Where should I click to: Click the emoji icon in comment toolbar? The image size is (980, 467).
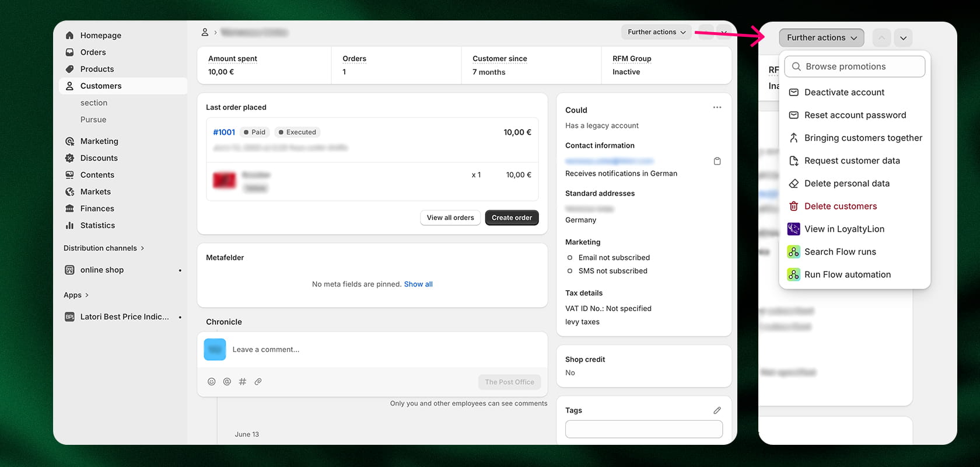pos(211,382)
